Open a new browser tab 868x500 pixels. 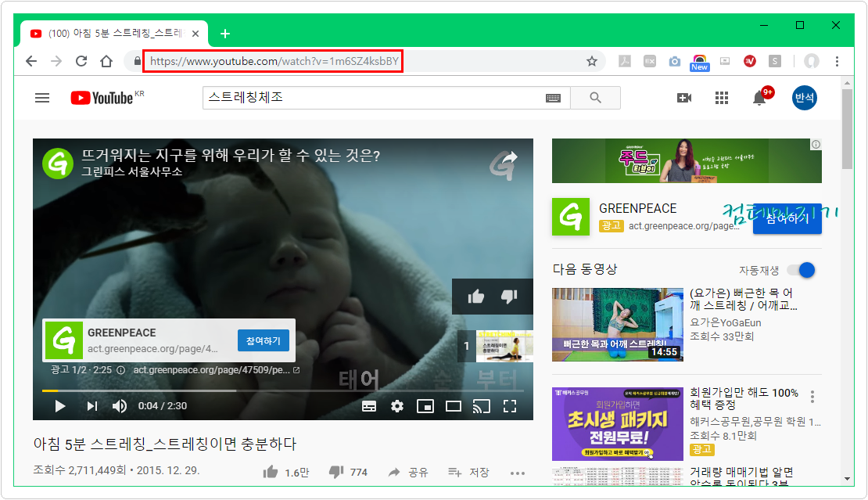[225, 34]
